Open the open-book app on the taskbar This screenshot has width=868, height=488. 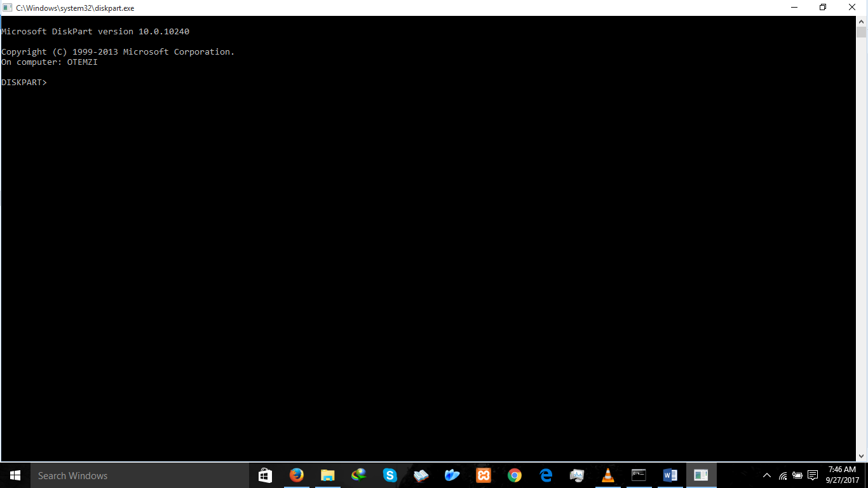tap(421, 475)
